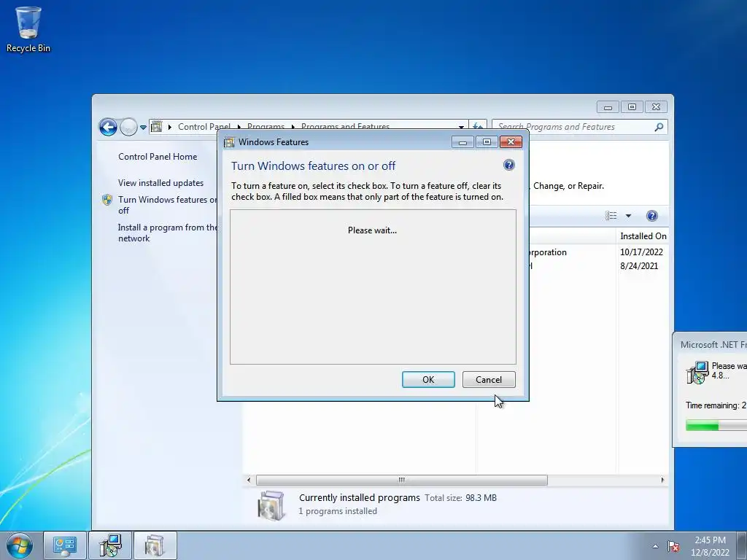Click the forward navigation arrow in Control Panel
Viewport: 747px width, 560px height.
(x=128, y=127)
